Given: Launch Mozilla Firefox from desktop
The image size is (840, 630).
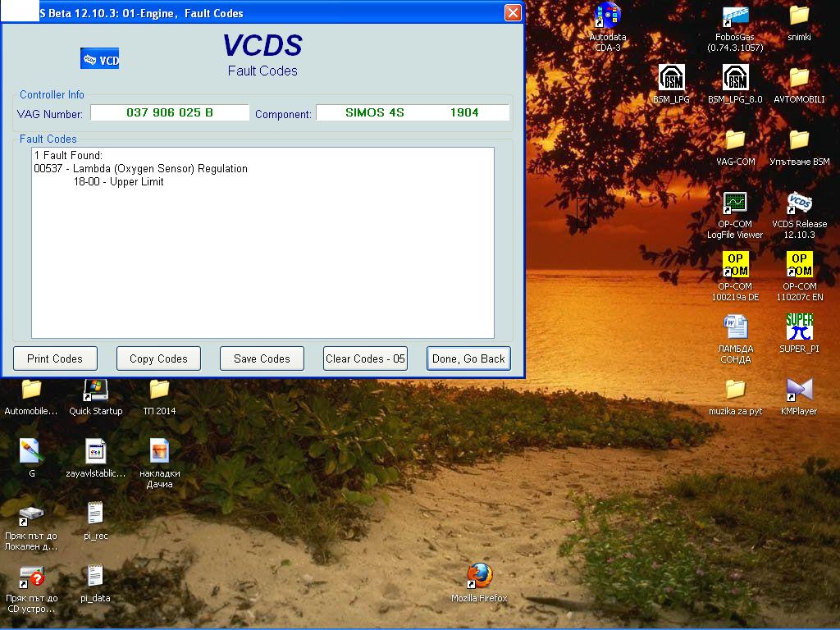Looking at the screenshot, I should coord(479,576).
